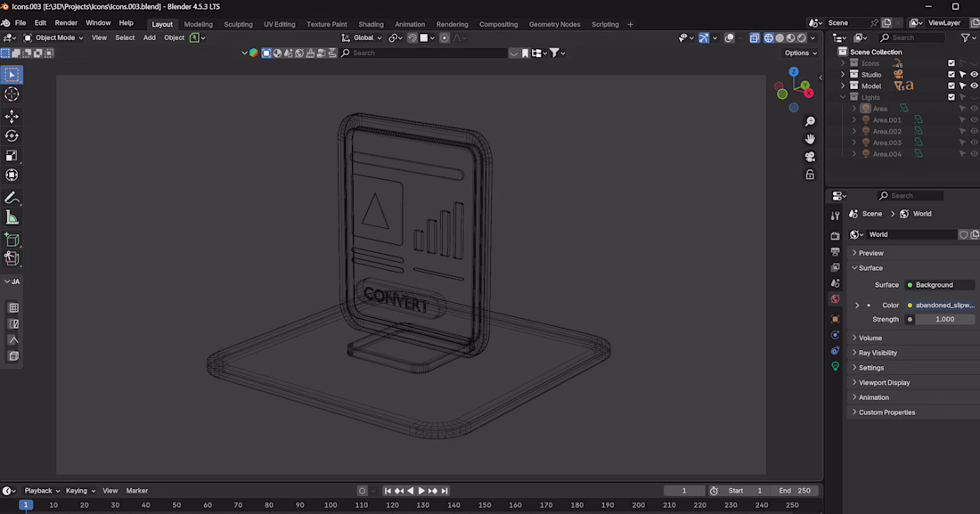
Task: Open the Render properties tab
Action: point(835,236)
